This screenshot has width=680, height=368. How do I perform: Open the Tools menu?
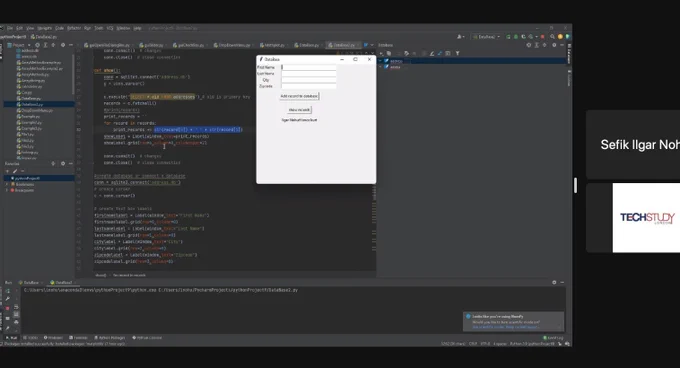point(99,28)
